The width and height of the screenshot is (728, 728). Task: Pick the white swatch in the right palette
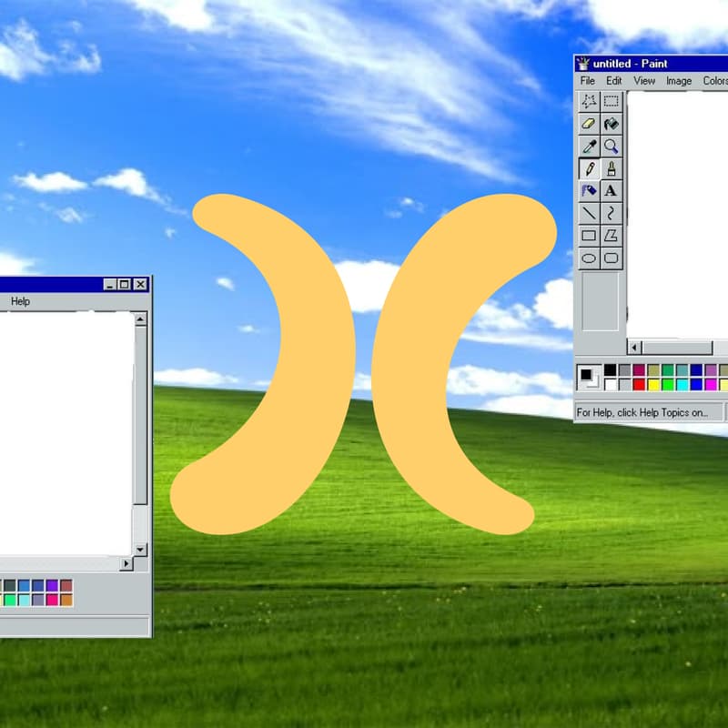610,384
